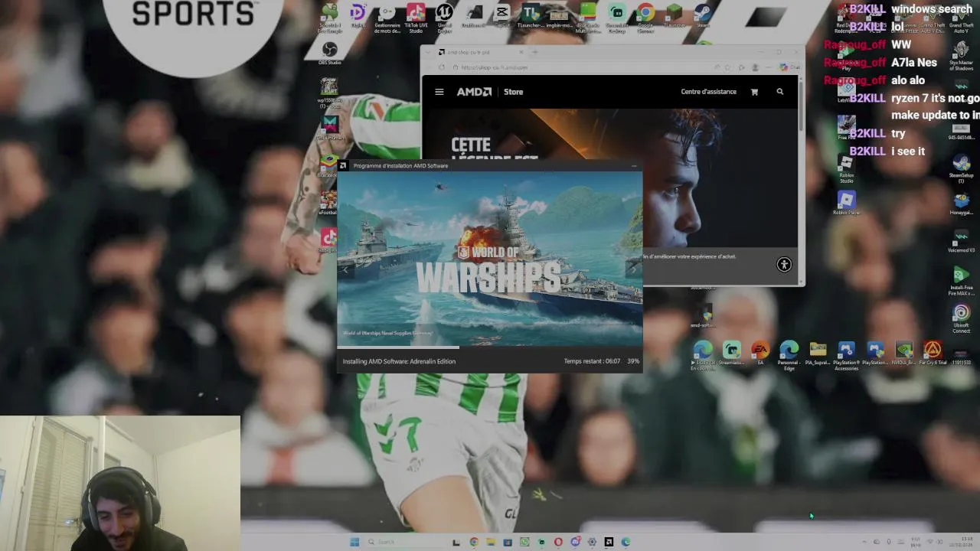This screenshot has width=980, height=551.
Task: Open the AMD Store hamburger menu
Action: tap(439, 92)
